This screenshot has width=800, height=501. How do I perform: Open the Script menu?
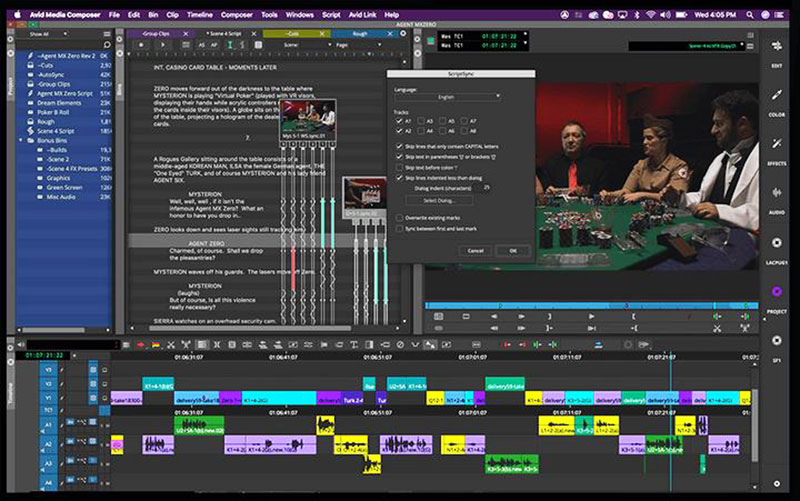coord(331,15)
